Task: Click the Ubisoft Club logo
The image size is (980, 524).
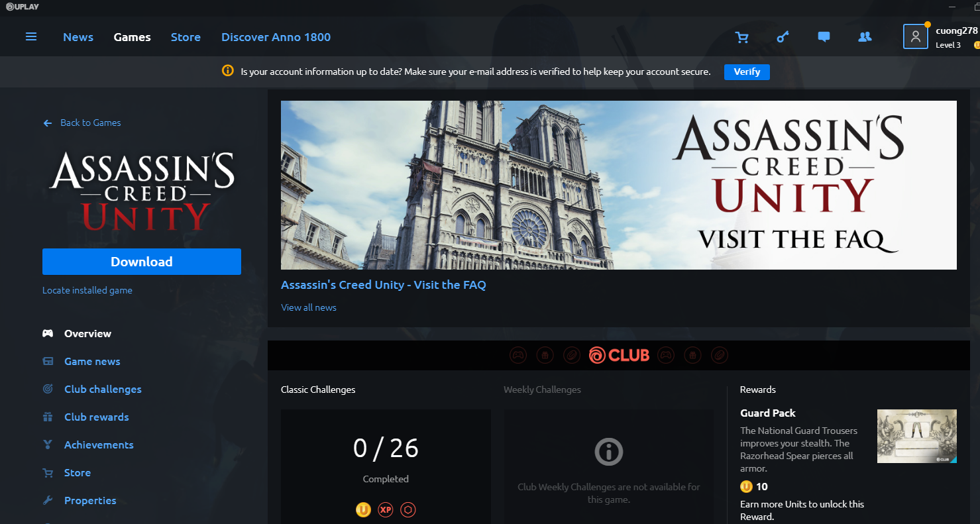Action: point(619,355)
